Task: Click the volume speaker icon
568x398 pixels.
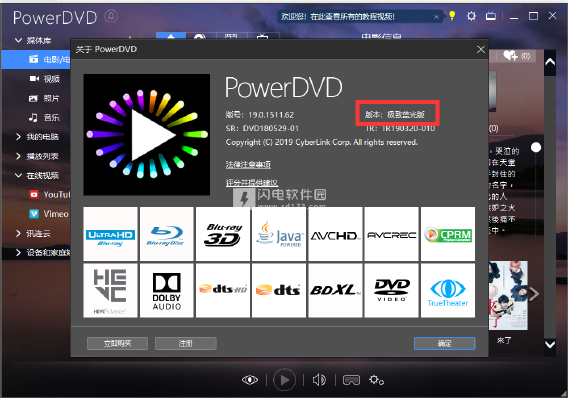Action: point(319,380)
